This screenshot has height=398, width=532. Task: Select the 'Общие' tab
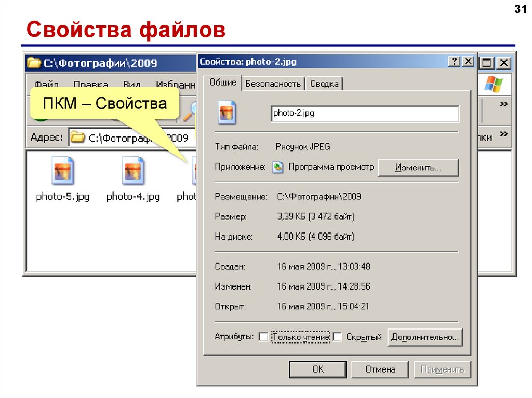coord(223,83)
